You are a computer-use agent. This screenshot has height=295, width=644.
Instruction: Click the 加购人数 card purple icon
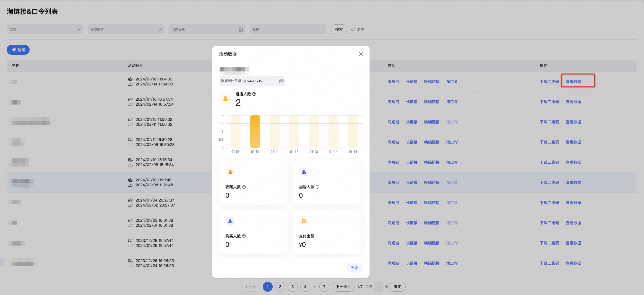304,172
